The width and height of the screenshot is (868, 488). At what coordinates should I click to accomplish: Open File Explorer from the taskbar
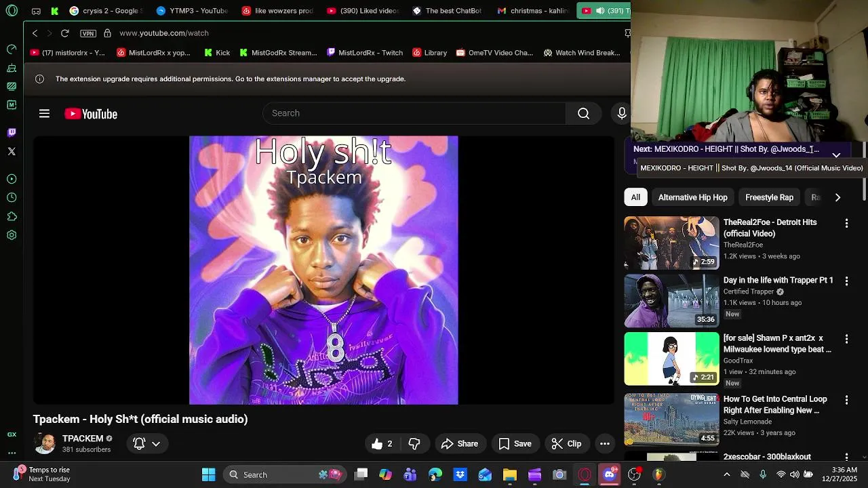tap(510, 474)
